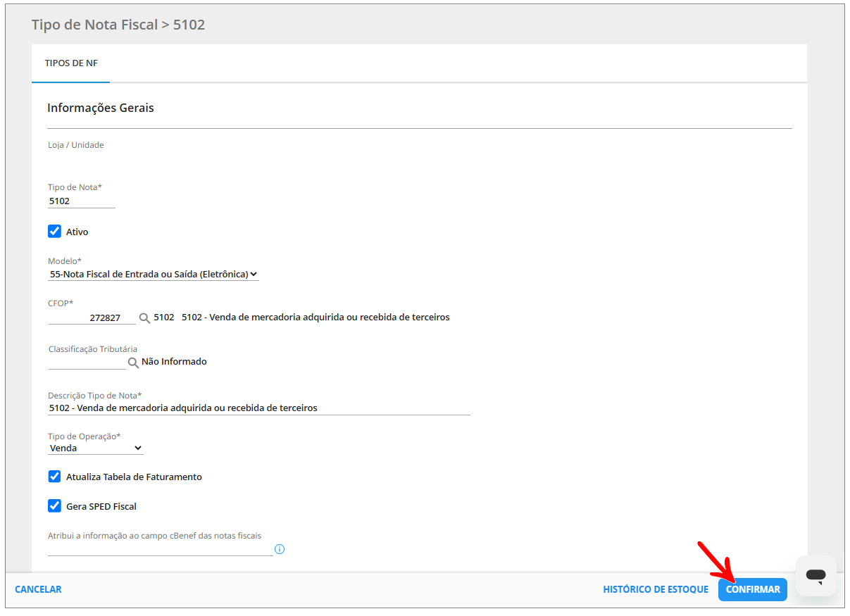Click the Tipo de Nota Fiscal breadcrumb title
Screen dimensions: 850x616
118,25
